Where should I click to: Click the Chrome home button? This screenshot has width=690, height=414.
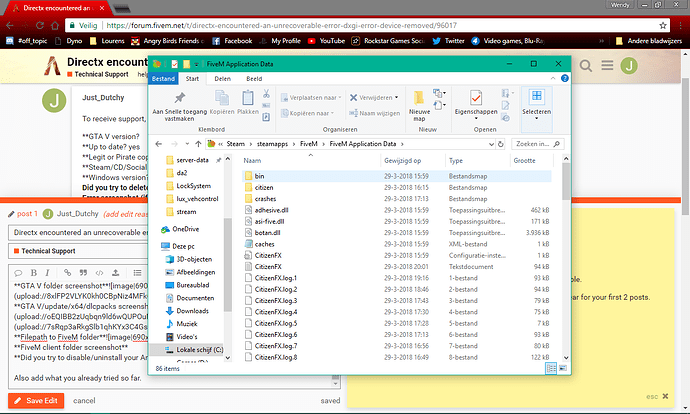[55, 26]
